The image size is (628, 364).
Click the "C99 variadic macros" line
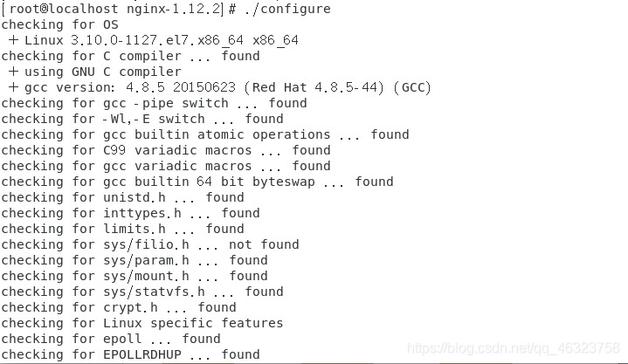point(166,150)
